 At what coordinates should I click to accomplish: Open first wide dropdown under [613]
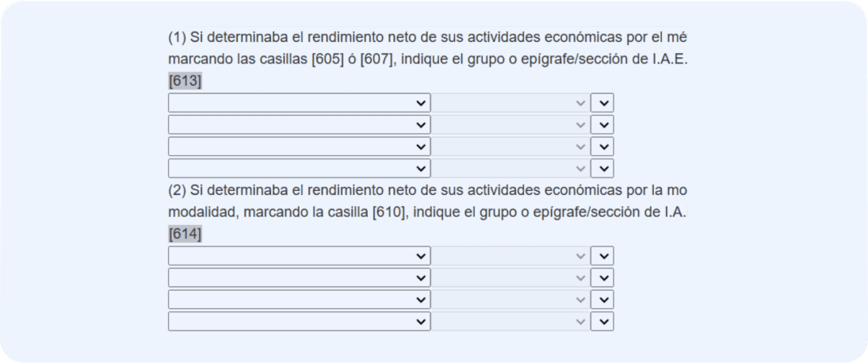pyautogui.click(x=299, y=103)
